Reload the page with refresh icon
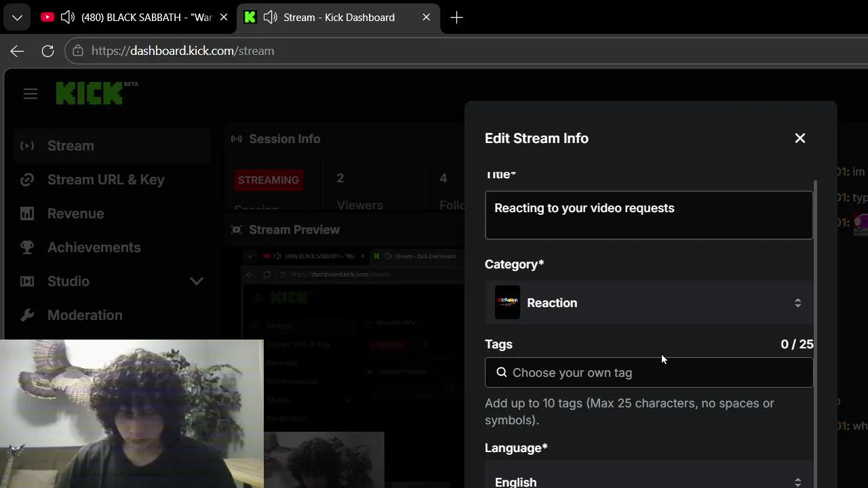 coord(47,51)
